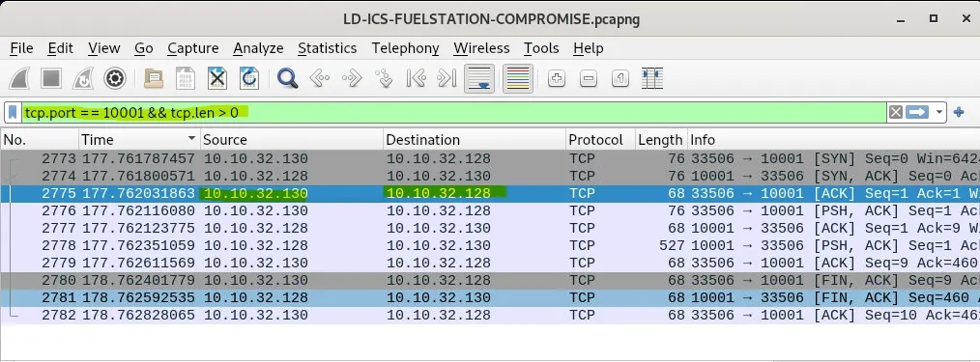
Task: Toggle auto-scroll during live capture
Action: pyautogui.click(x=479, y=78)
